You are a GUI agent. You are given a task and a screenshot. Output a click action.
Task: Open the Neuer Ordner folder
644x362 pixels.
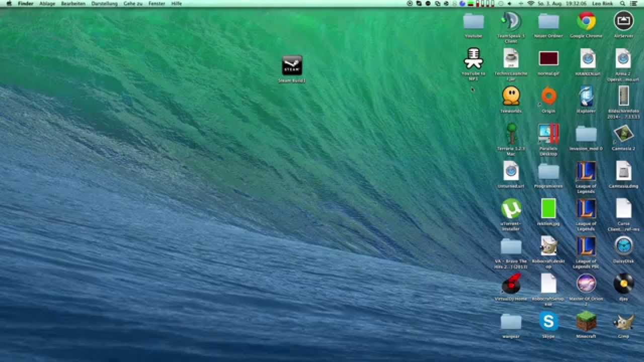548,21
